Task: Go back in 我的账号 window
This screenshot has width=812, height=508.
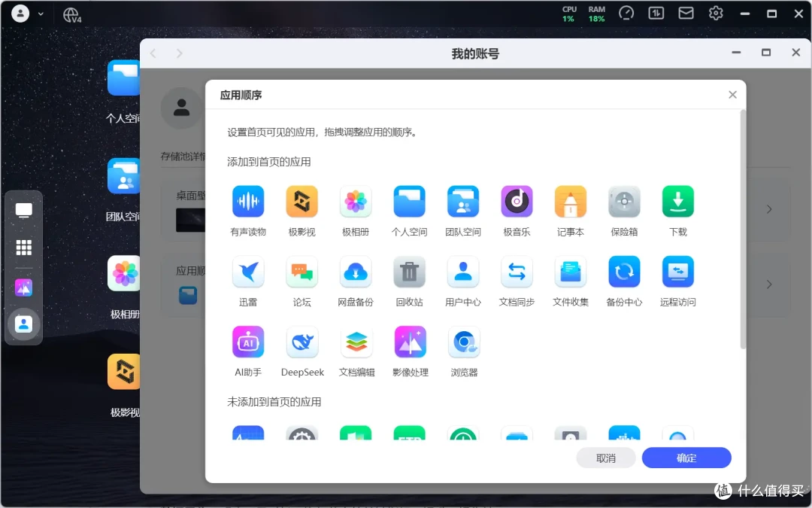Action: click(153, 53)
